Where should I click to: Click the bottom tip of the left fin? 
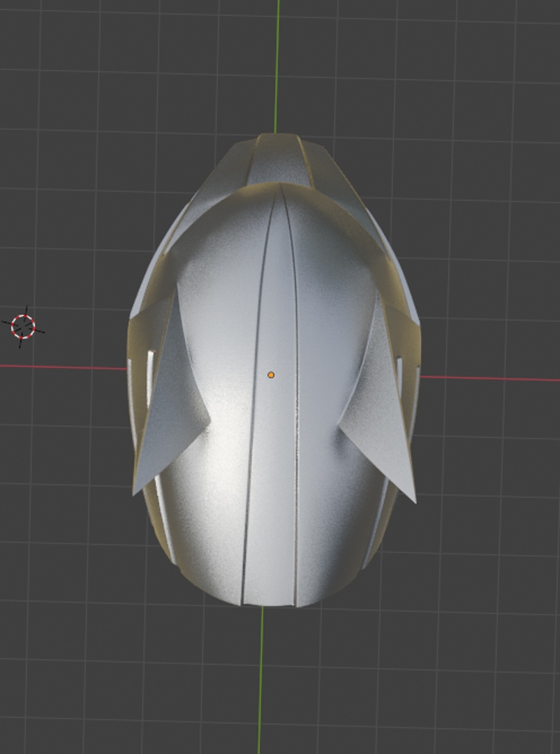pos(135,492)
